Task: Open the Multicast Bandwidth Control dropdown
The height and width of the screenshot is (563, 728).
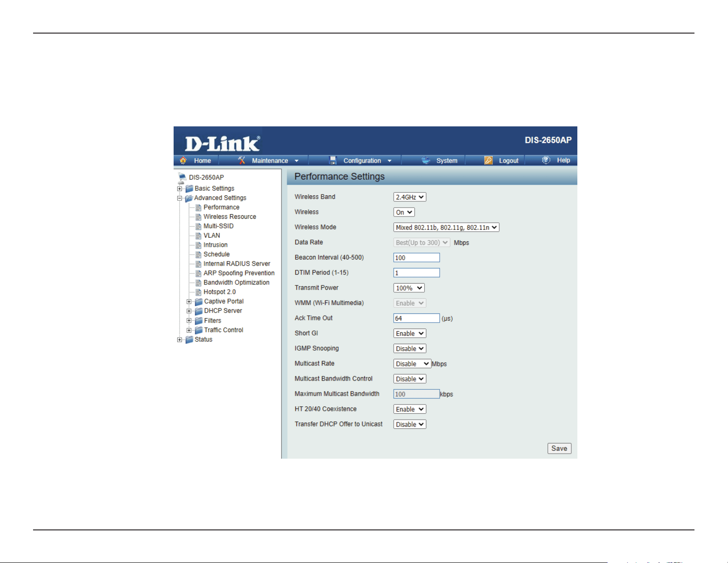Action: pyautogui.click(x=410, y=379)
